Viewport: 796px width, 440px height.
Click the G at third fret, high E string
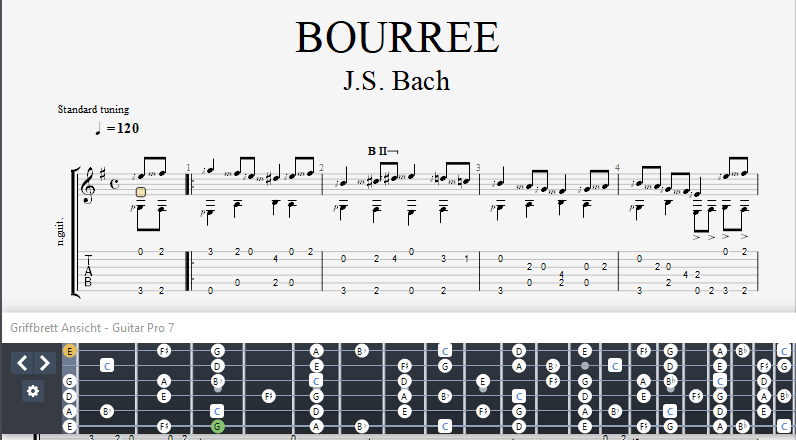pos(217,351)
